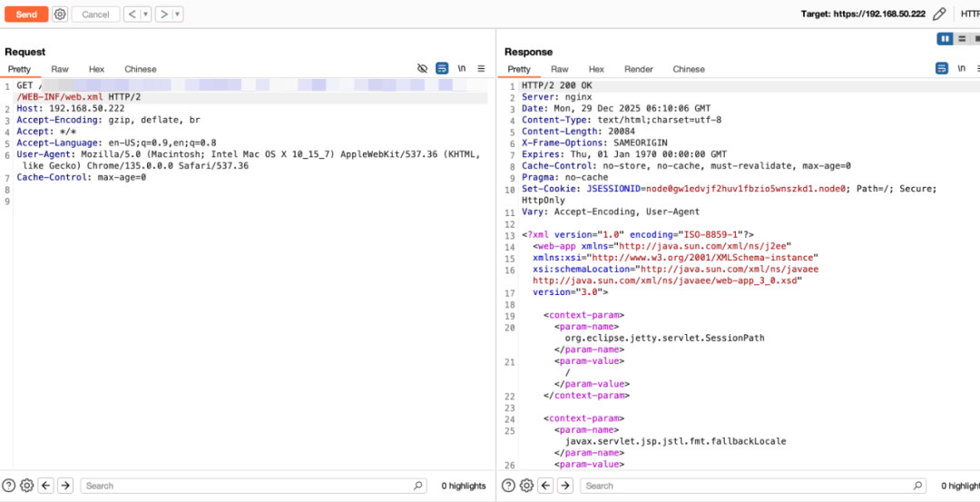Viewport: 980px width, 502px height.
Task: Focus the Request search field
Action: tap(254, 485)
